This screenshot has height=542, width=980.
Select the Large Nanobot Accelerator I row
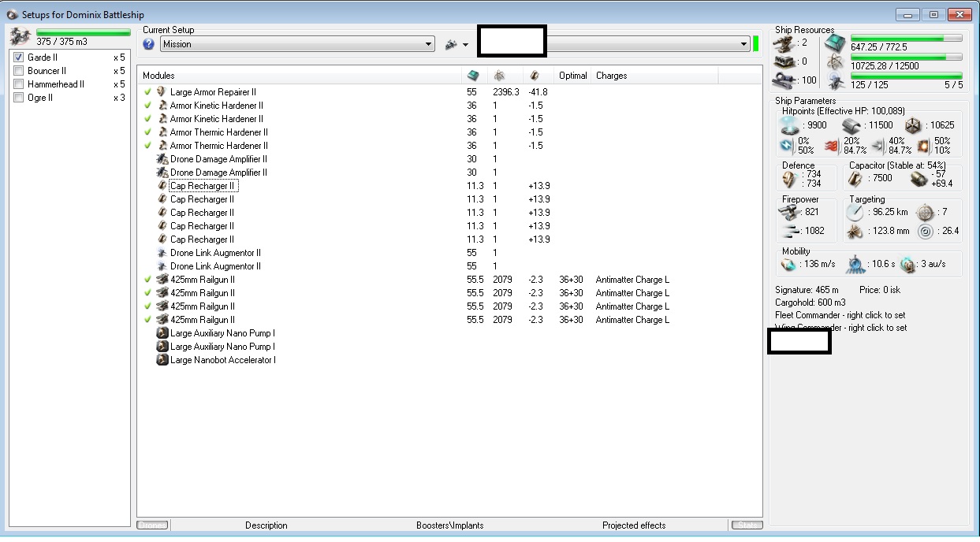click(x=449, y=360)
